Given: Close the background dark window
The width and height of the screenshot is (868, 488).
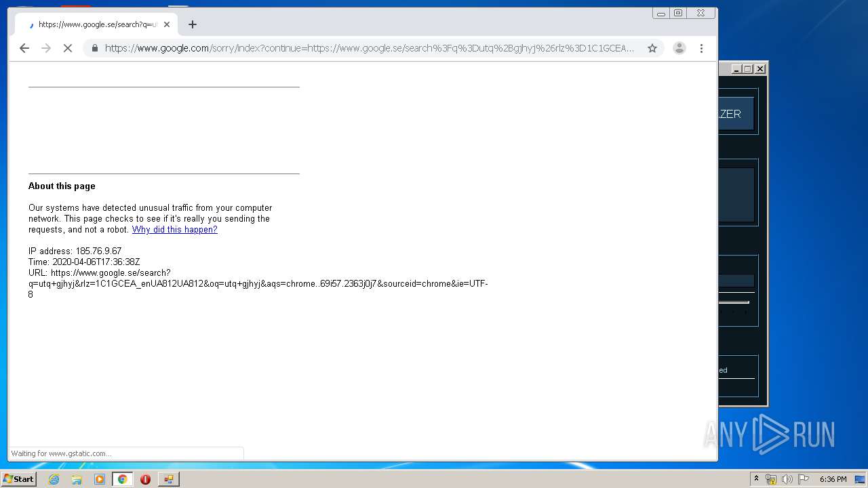Looking at the screenshot, I should (x=760, y=68).
